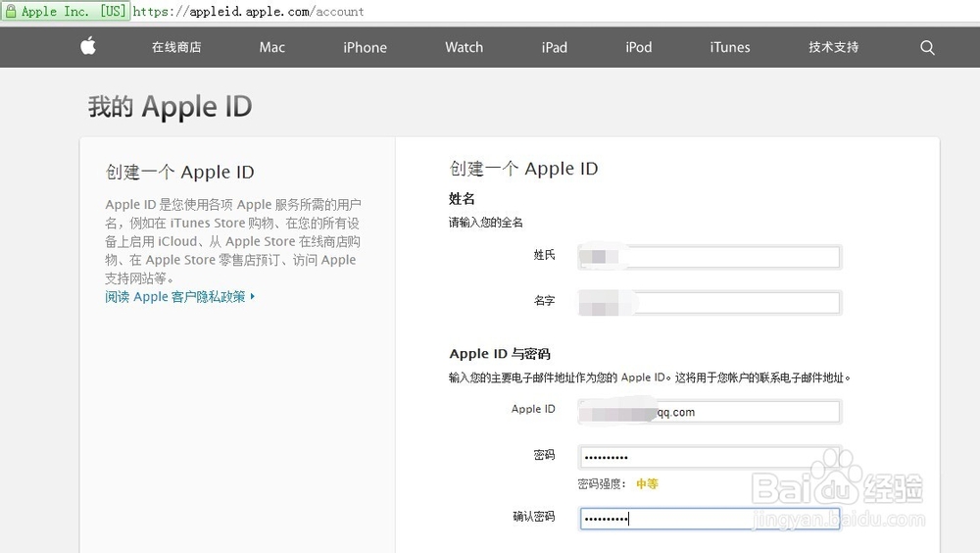This screenshot has height=553, width=980.
Task: Read the 阅读 Apple 客户隐私政策 link
Action: [180, 296]
